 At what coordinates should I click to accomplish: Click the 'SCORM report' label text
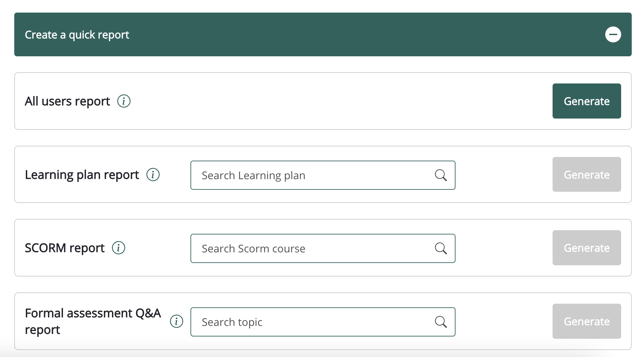(65, 248)
